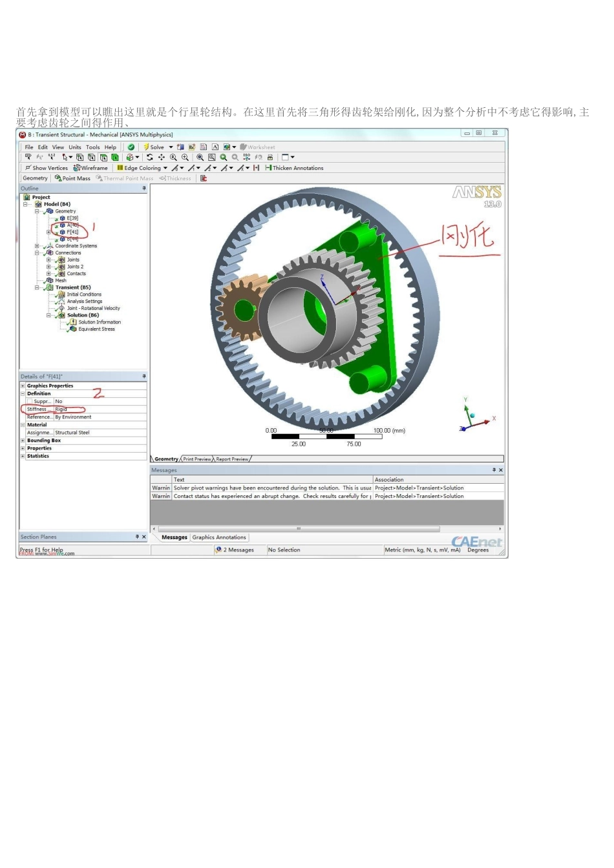Viewport: 614px width, 868px height.
Task: Click the Messages horizontal scrollbar
Action: (298, 529)
